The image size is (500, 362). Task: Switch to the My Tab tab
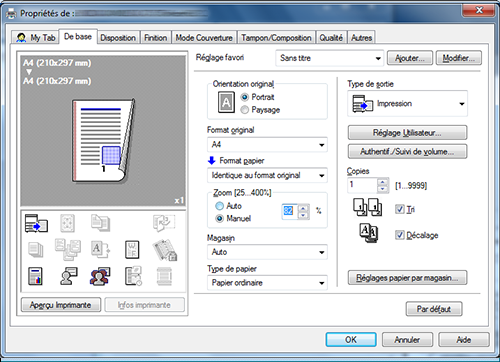tap(36, 38)
